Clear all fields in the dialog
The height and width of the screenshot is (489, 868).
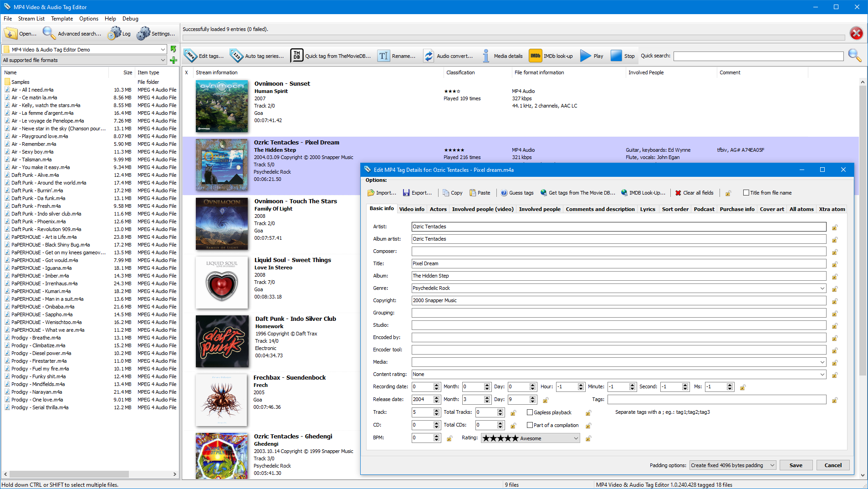[x=694, y=193]
